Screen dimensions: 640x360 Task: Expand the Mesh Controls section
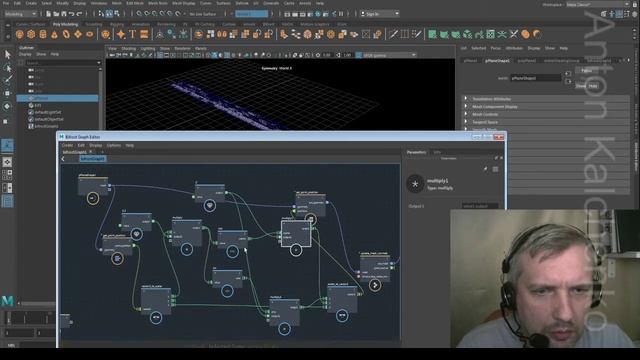point(466,114)
